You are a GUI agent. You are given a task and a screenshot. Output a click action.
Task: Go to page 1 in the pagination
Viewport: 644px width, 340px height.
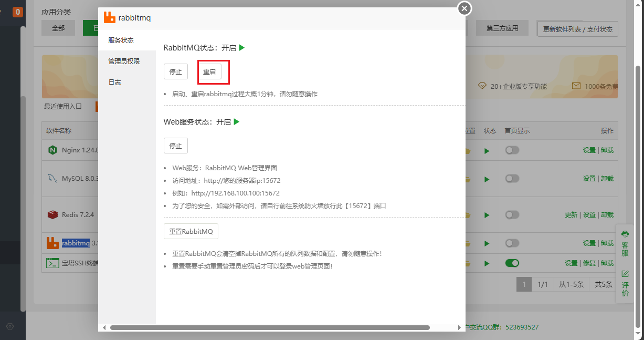coord(524,284)
